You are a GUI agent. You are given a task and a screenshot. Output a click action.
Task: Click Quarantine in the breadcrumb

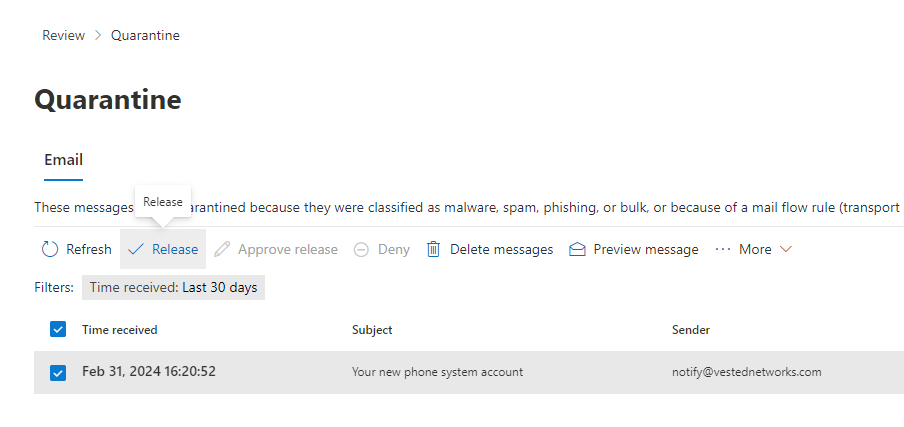(x=145, y=35)
